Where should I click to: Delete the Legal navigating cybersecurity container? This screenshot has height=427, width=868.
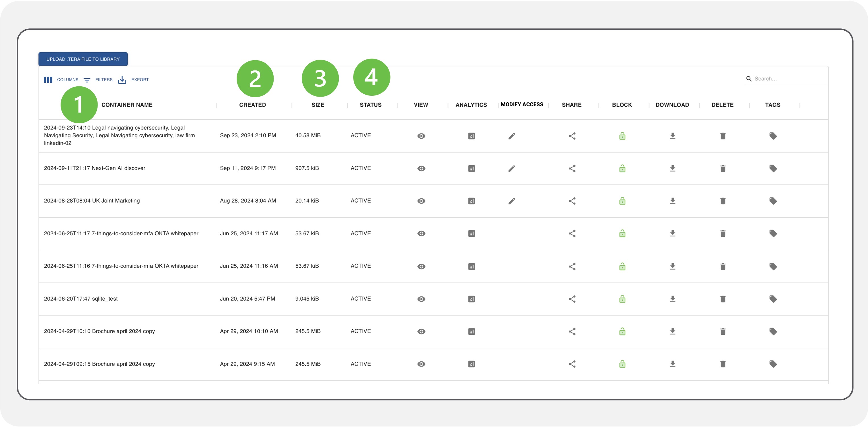pos(722,136)
